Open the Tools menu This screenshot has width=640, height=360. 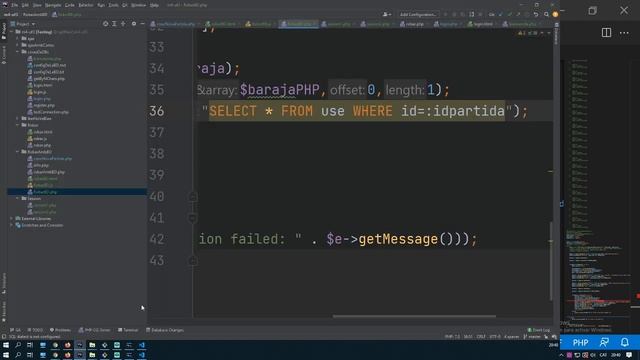pyautogui.click(x=113, y=5)
